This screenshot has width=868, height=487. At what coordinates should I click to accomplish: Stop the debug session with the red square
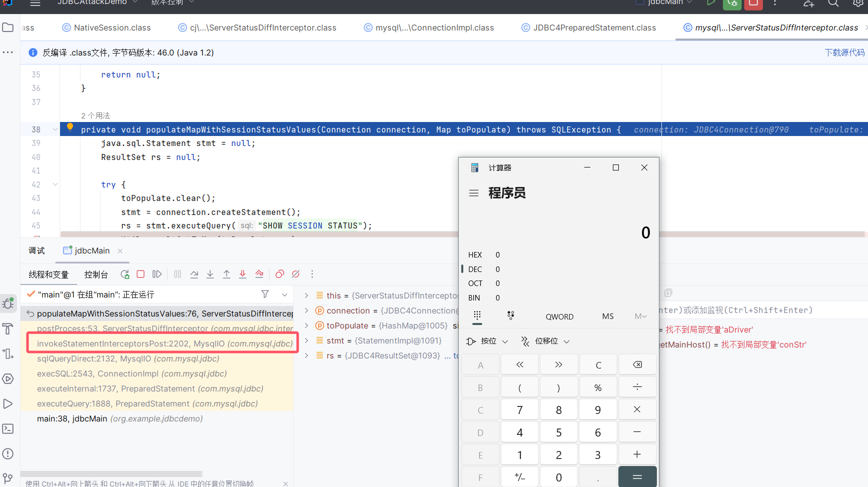click(x=141, y=274)
